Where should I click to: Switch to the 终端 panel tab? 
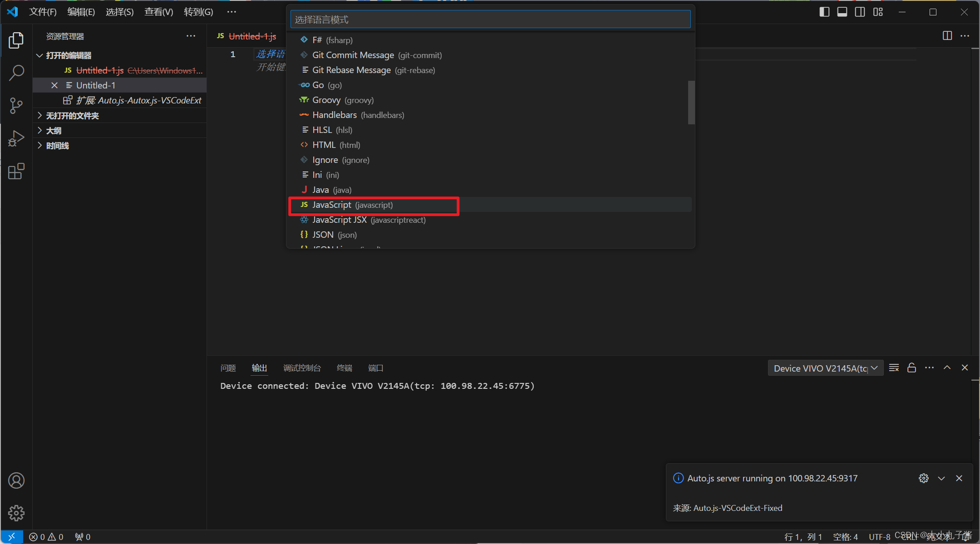coord(344,368)
